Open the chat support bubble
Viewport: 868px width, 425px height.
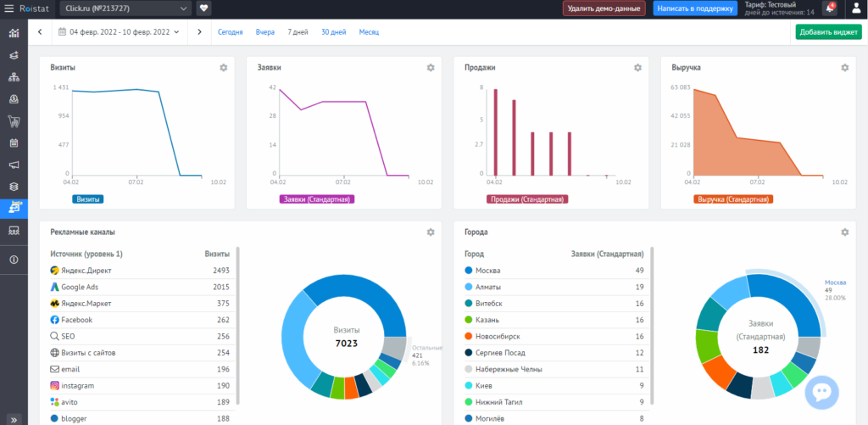pyautogui.click(x=821, y=392)
